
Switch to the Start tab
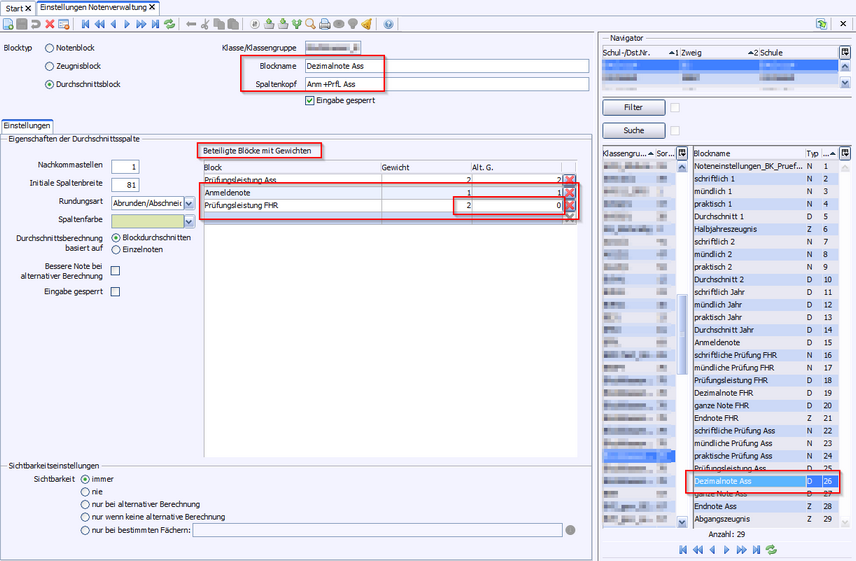[16, 7]
